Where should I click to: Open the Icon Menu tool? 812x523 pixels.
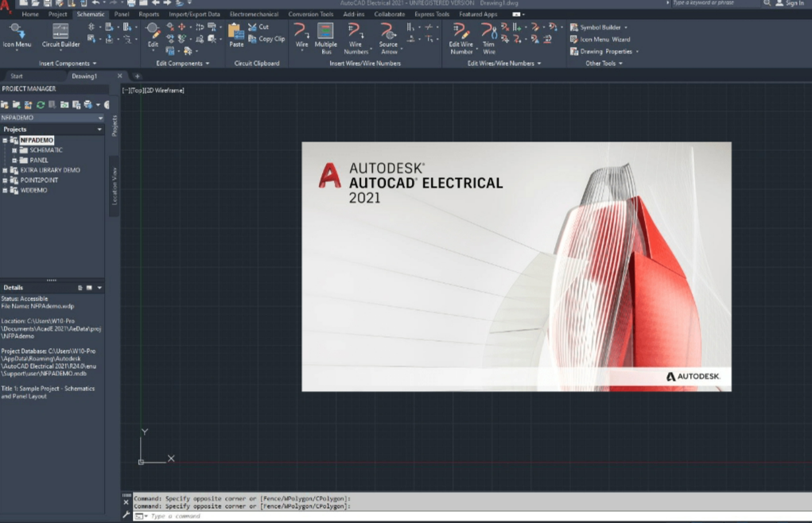(x=17, y=36)
